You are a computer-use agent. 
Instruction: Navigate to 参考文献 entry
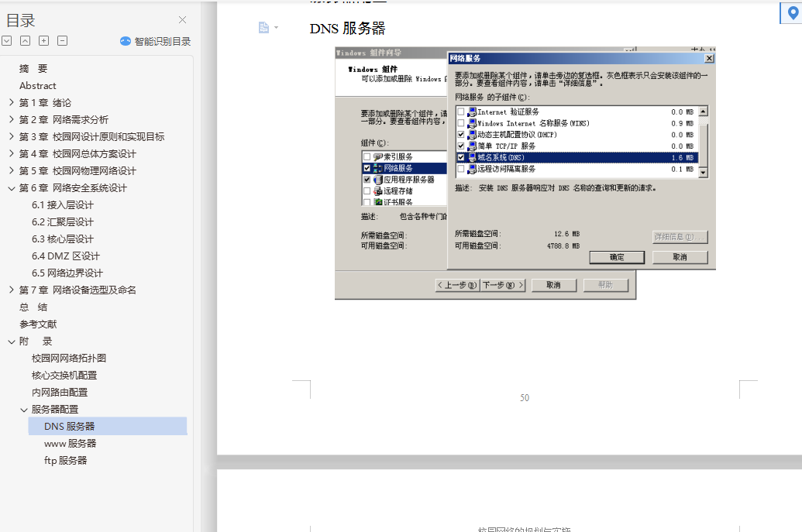38,324
